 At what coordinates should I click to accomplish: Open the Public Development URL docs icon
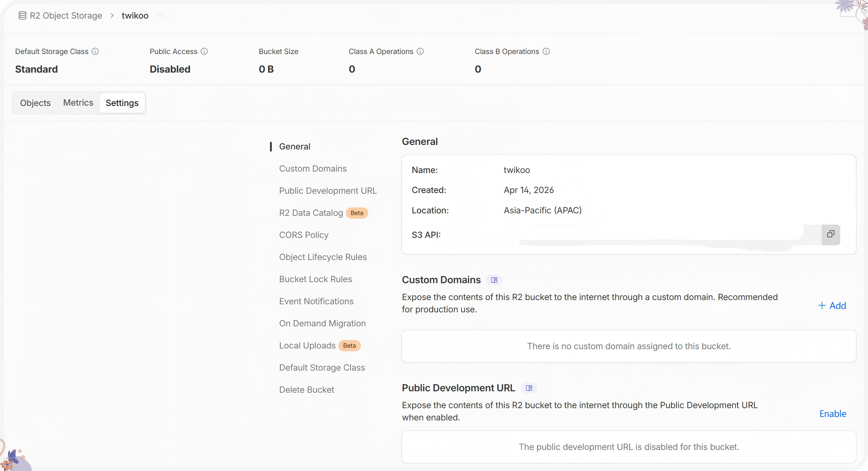pos(529,388)
